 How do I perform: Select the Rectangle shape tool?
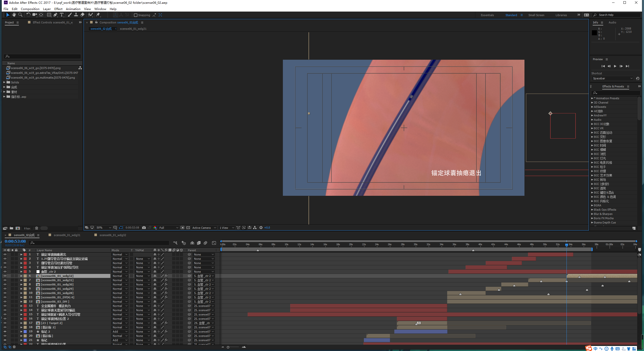(49, 15)
